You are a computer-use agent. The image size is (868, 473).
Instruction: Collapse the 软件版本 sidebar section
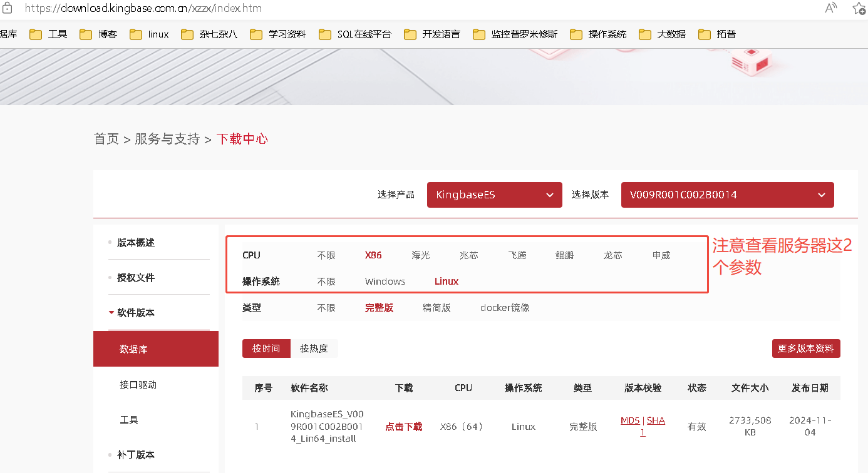(x=135, y=312)
